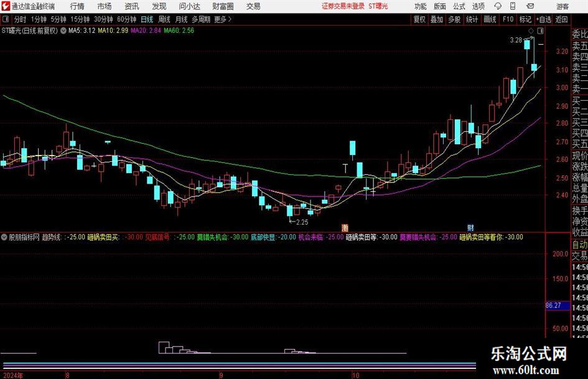This screenshot has width=588, height=379.
Task: Switch to 周线 weekly period
Action: point(164,19)
